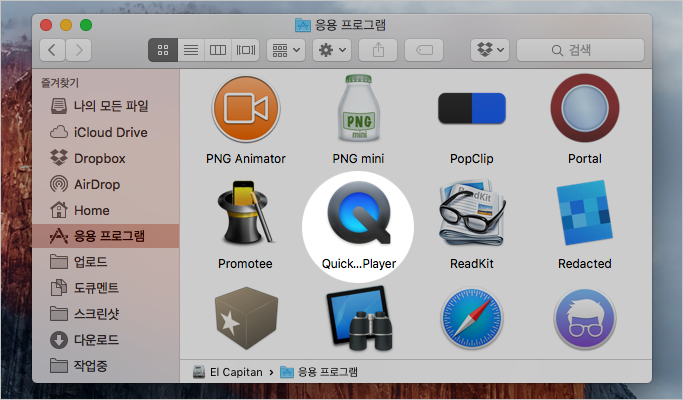
Task: Select the QuickTime Player icon
Action: tap(359, 212)
